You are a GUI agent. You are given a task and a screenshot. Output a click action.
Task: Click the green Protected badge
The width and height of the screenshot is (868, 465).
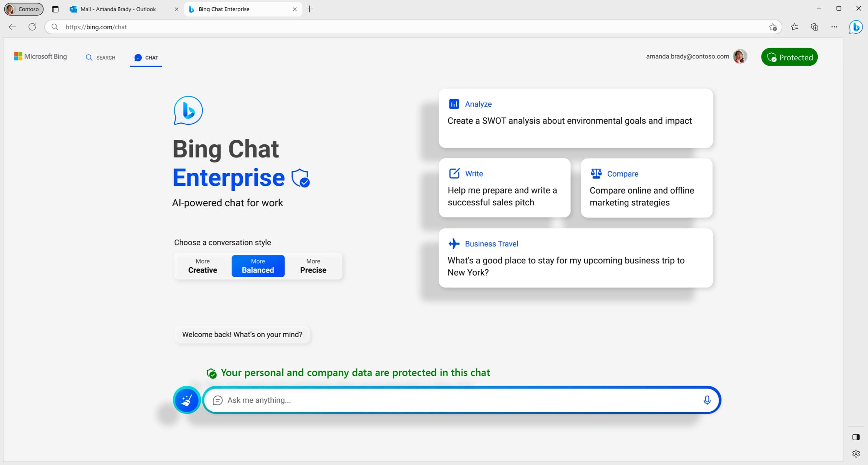[789, 57]
